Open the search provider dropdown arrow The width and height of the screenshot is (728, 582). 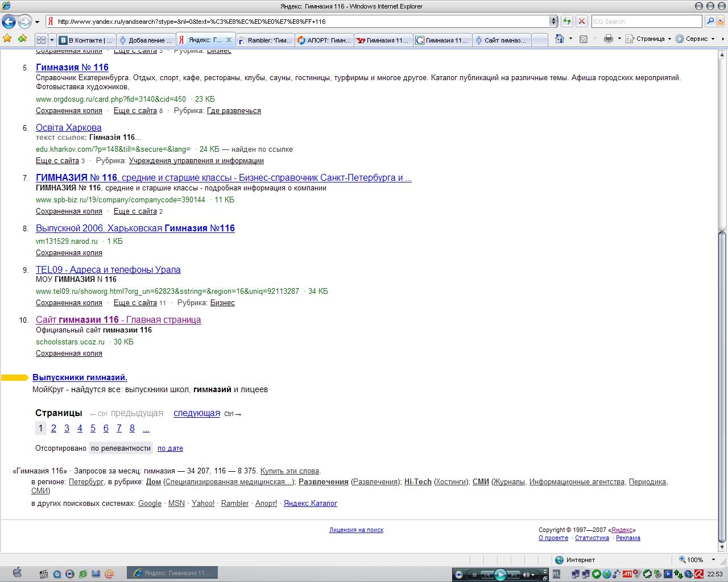coord(722,21)
